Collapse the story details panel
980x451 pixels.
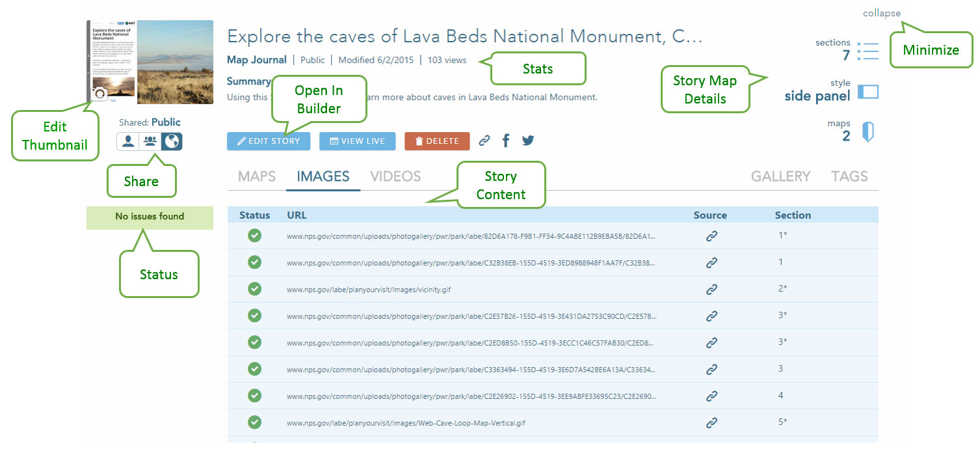pyautogui.click(x=881, y=13)
